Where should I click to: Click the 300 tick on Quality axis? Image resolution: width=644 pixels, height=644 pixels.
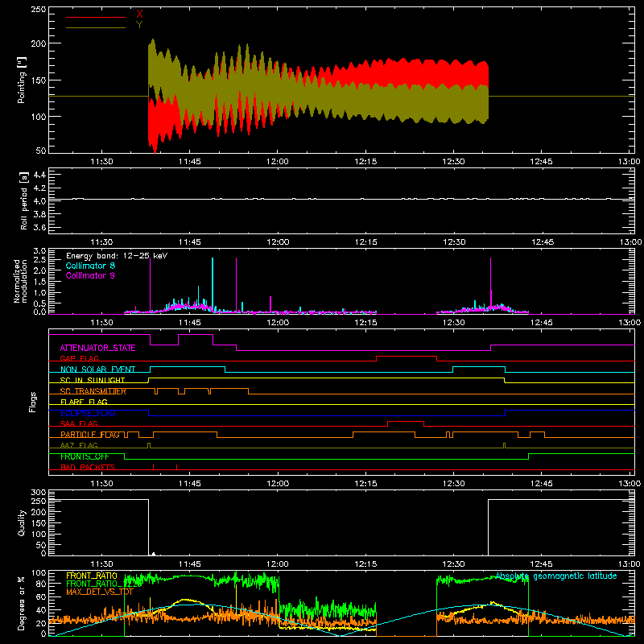(x=38, y=493)
